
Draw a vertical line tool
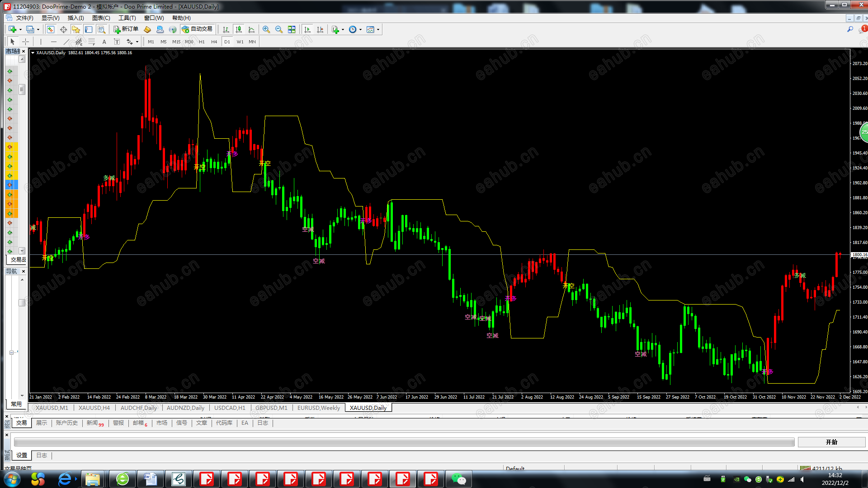[41, 42]
